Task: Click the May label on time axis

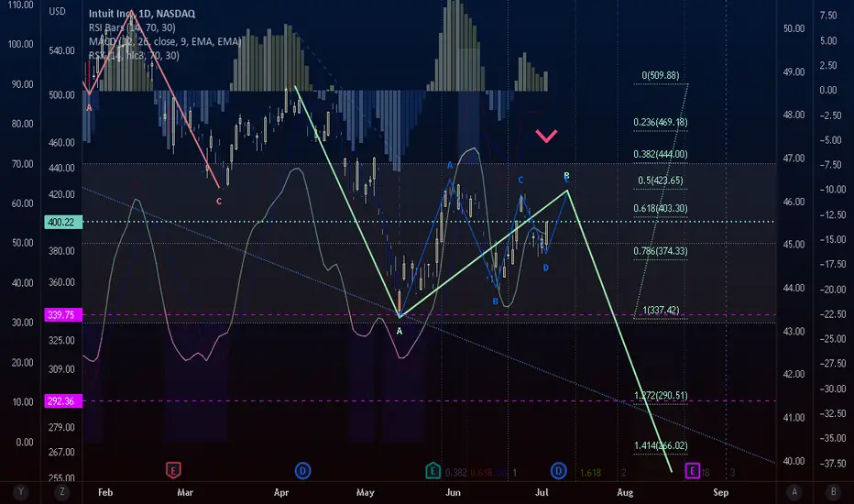Action: [x=365, y=492]
